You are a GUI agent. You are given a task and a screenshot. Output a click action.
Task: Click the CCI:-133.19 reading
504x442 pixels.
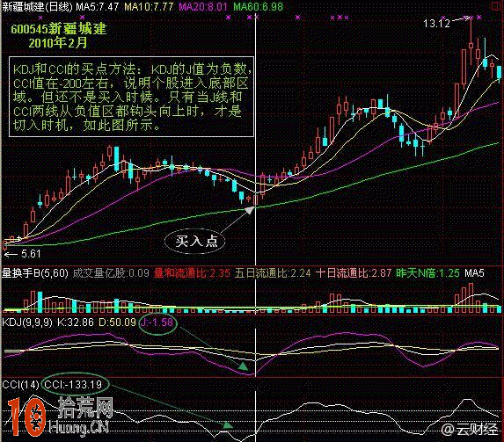73,385
